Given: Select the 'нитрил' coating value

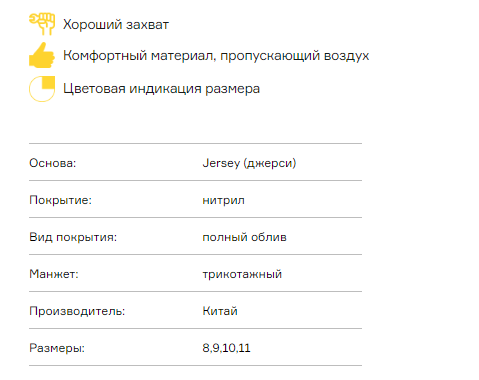Looking at the screenshot, I should pos(223,200).
